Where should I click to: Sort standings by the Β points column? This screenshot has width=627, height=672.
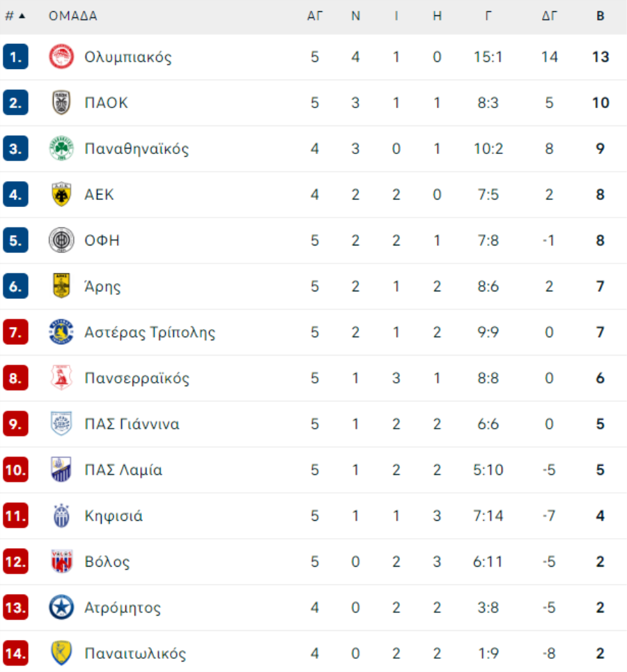pyautogui.click(x=601, y=16)
